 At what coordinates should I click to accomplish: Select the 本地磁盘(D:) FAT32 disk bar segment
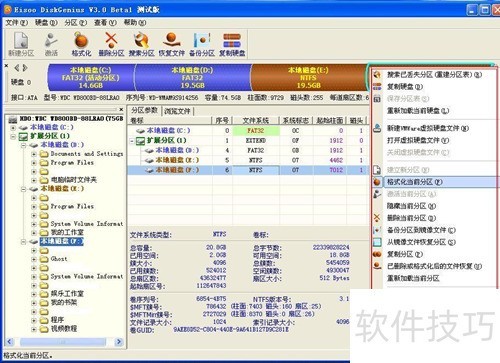(192, 77)
